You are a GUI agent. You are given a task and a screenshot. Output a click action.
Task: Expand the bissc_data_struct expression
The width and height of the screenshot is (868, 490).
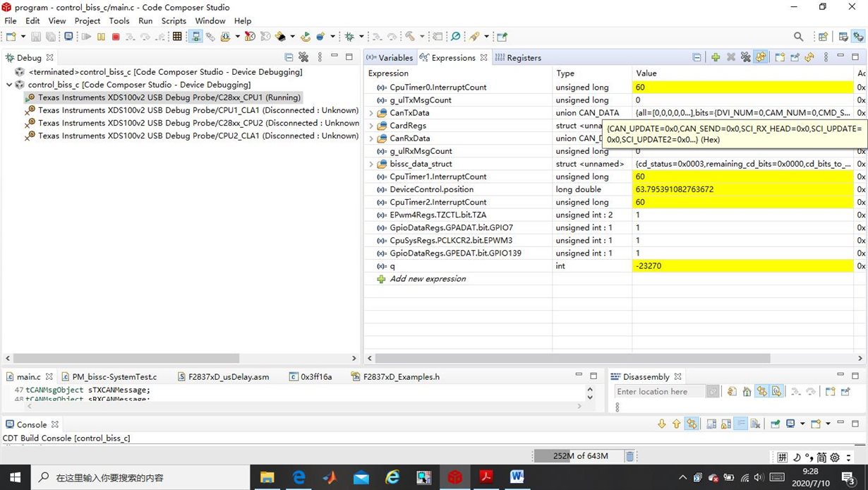click(371, 164)
